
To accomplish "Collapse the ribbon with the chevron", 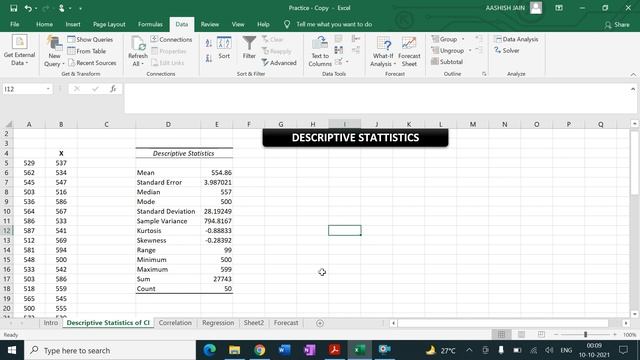I will tap(633, 74).
